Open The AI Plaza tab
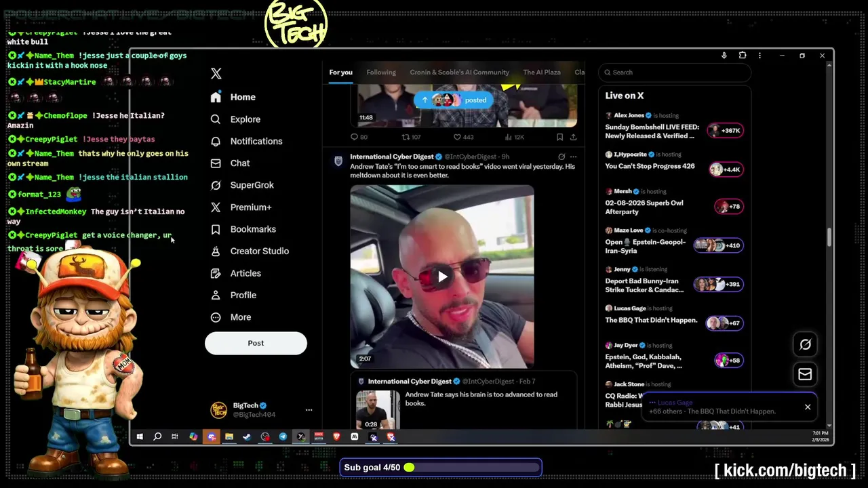The image size is (868, 488). [x=542, y=73]
